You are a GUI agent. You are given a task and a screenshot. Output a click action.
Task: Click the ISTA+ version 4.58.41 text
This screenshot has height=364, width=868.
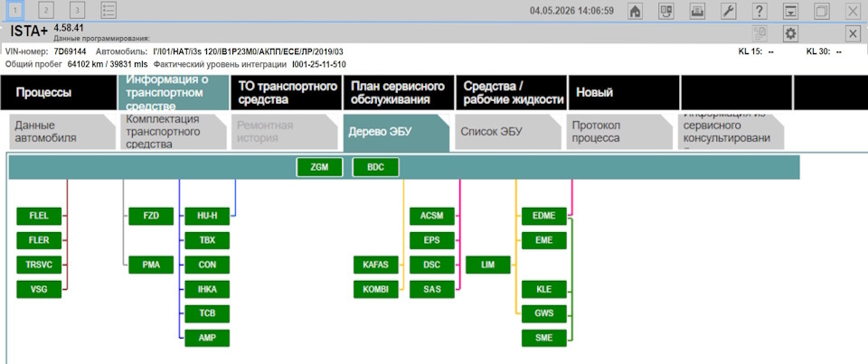click(69, 28)
